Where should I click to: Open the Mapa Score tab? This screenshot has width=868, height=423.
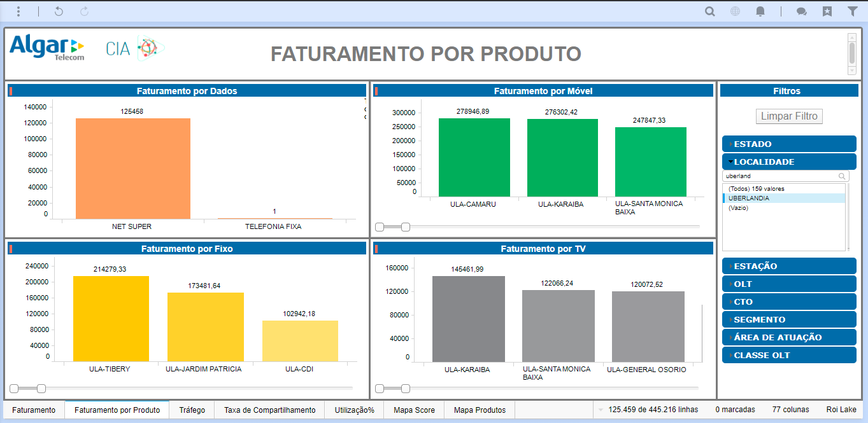414,410
